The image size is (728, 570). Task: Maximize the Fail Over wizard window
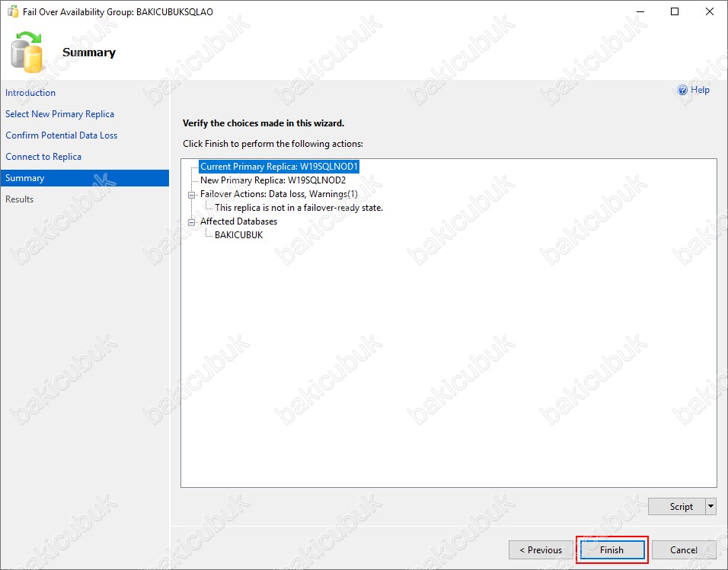[x=675, y=11]
